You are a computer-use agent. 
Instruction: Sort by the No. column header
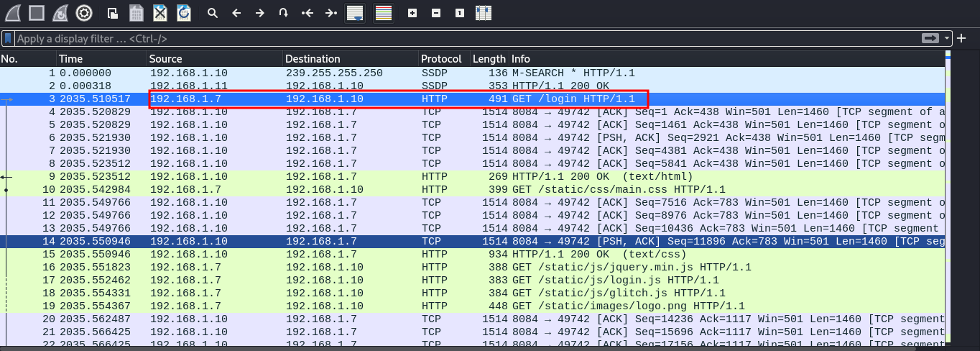[28, 59]
